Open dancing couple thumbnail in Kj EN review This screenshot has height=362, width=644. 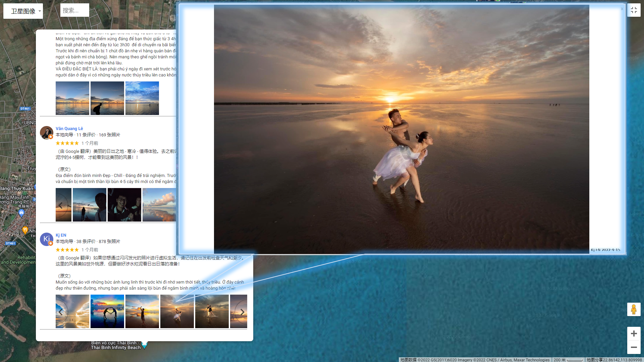pyautogui.click(x=177, y=311)
